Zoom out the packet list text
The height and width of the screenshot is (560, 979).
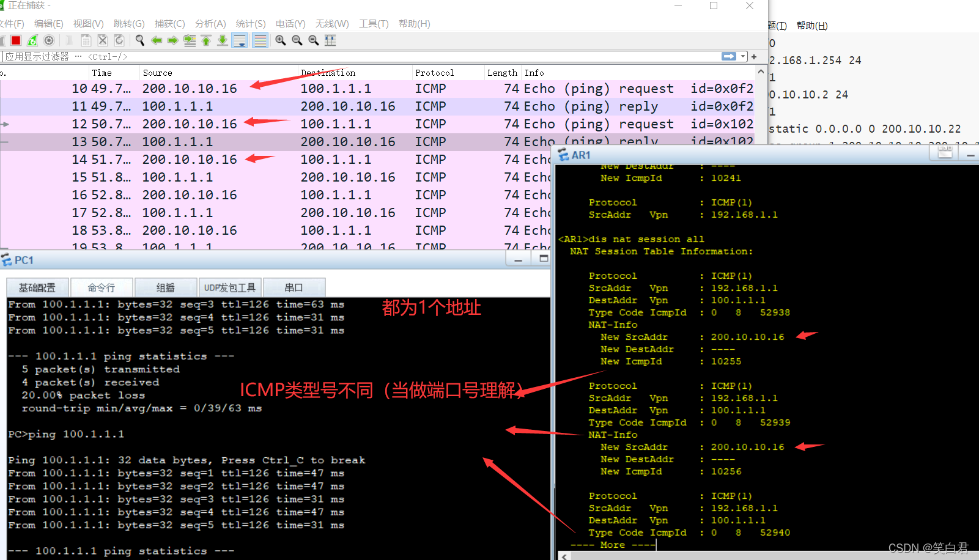pos(297,40)
